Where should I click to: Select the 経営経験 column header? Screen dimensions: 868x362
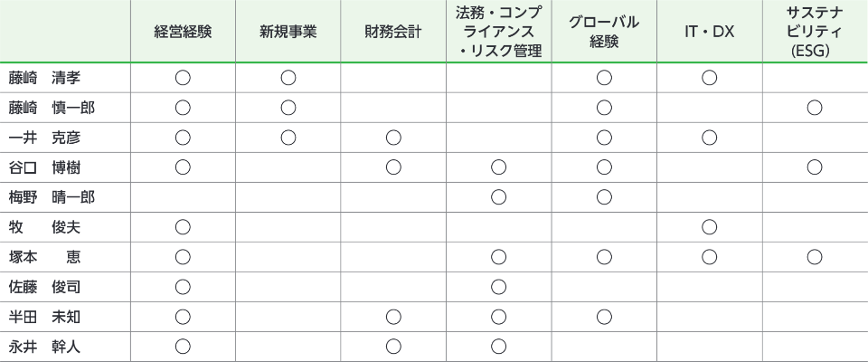[183, 32]
